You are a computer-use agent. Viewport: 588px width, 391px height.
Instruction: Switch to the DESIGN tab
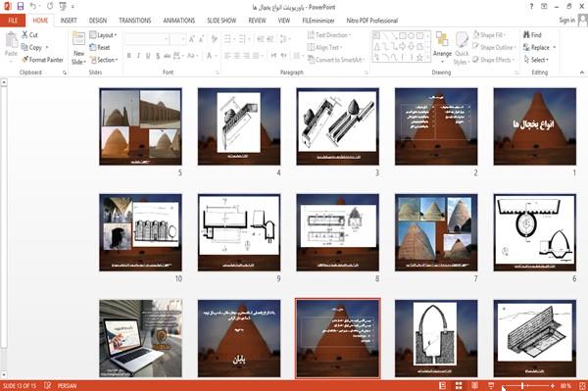(x=98, y=21)
